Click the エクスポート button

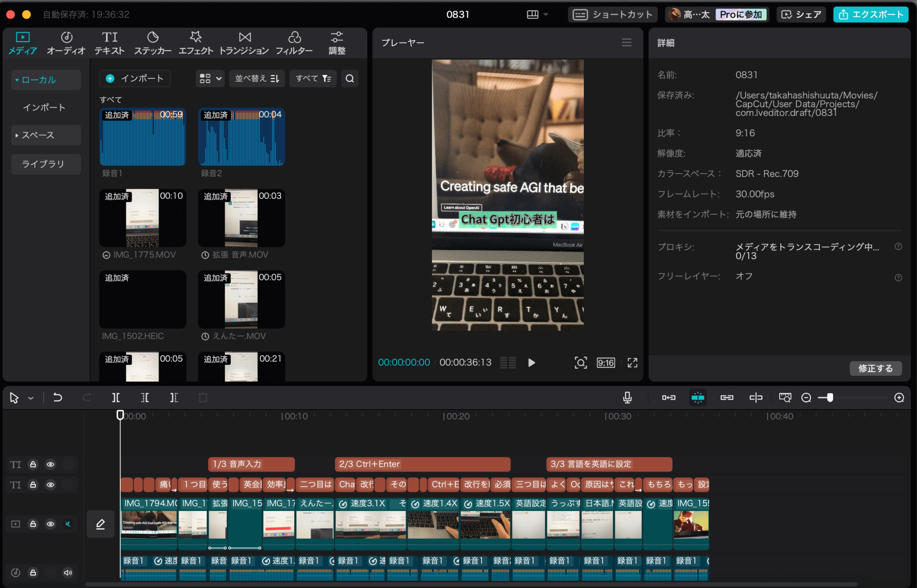(870, 14)
